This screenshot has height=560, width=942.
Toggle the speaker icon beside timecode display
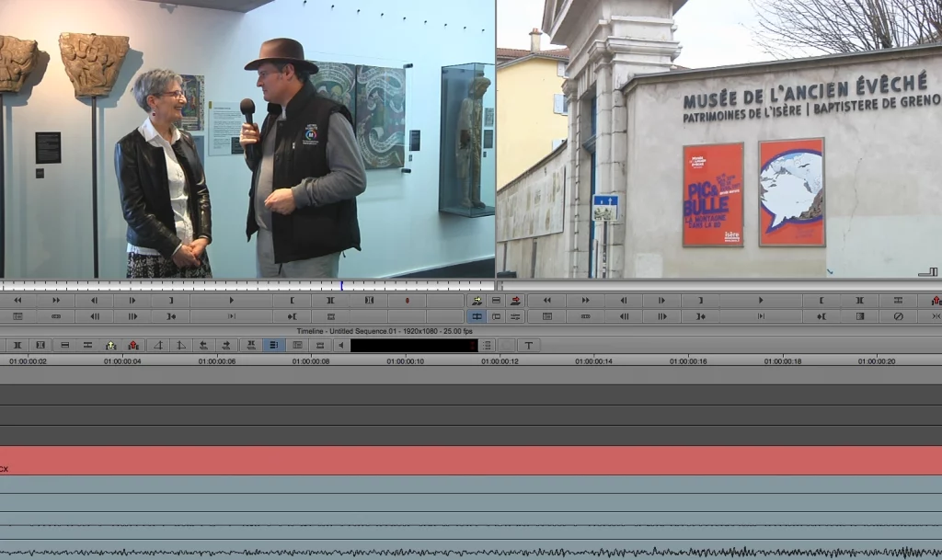pyautogui.click(x=341, y=346)
